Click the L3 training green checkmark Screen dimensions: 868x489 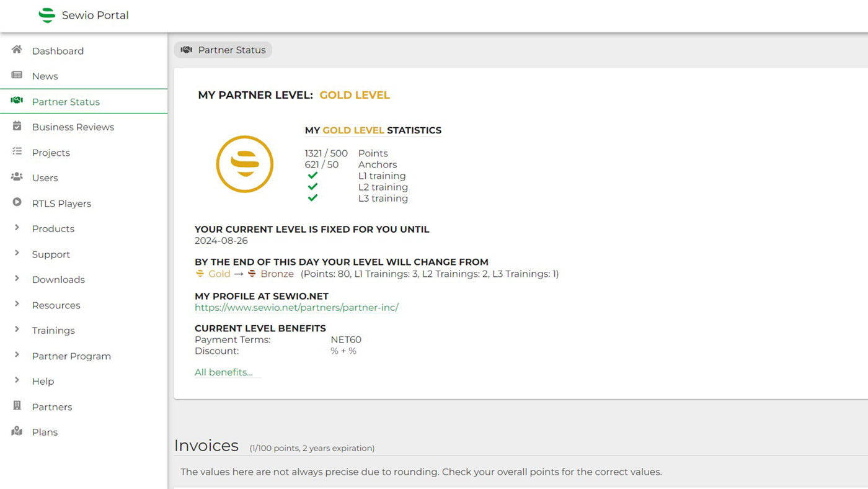[312, 198]
